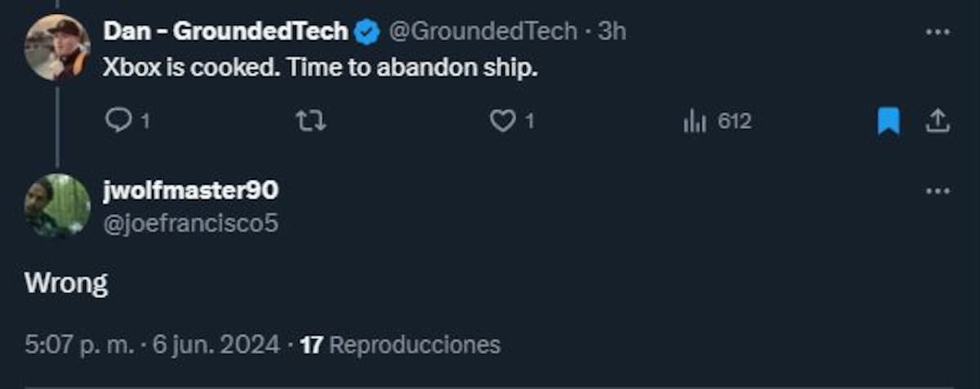980x389 pixels.
Task: Open Dan - GroundedTech display name
Action: coord(225,32)
